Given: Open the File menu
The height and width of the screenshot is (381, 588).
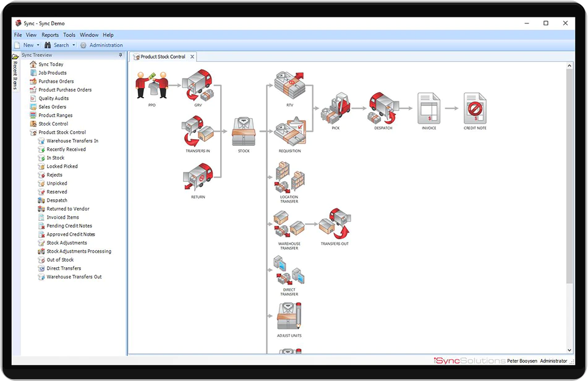Looking at the screenshot, I should click(18, 35).
